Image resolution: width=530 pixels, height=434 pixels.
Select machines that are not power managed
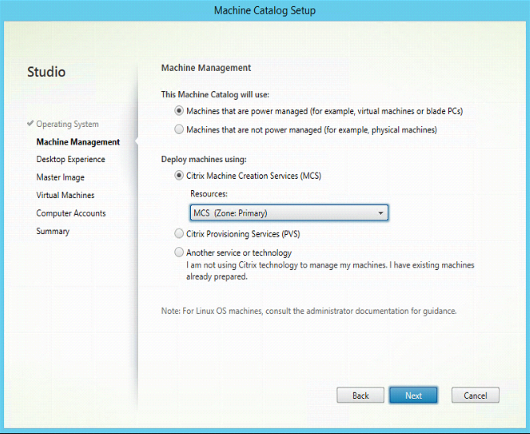pos(179,129)
